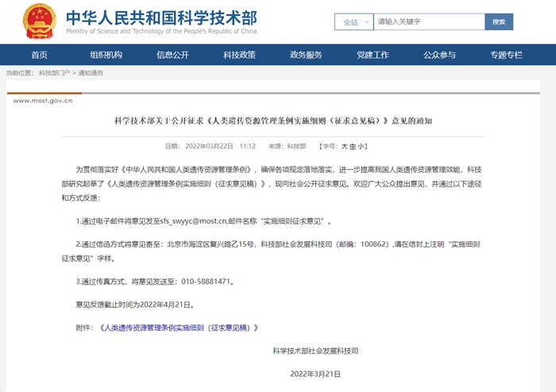
Task: Set font size to 中 (medium)
Action: tap(353, 147)
